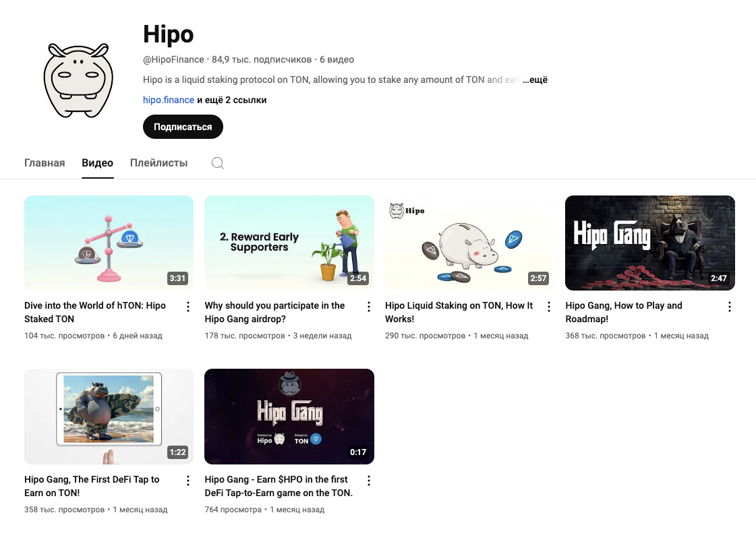Image resolution: width=756 pixels, height=544 pixels.
Task: Open the scales thumbnail video (3:31)
Action: 109,243
